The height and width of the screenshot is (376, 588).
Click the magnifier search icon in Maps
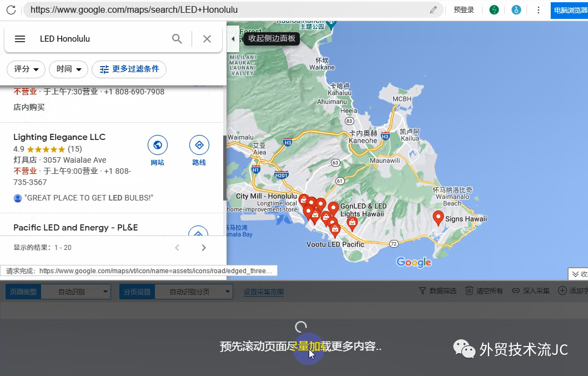(177, 39)
